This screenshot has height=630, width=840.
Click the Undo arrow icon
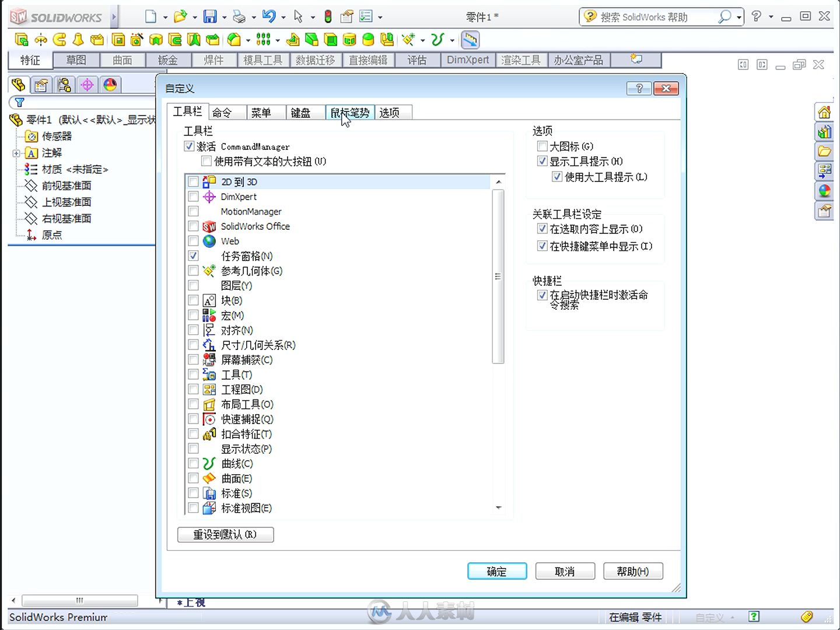(x=269, y=16)
